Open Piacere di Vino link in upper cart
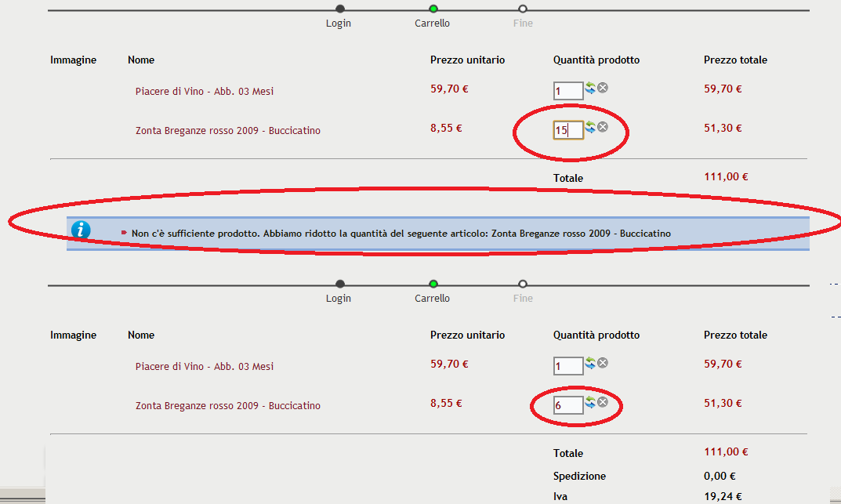 pyautogui.click(x=204, y=92)
